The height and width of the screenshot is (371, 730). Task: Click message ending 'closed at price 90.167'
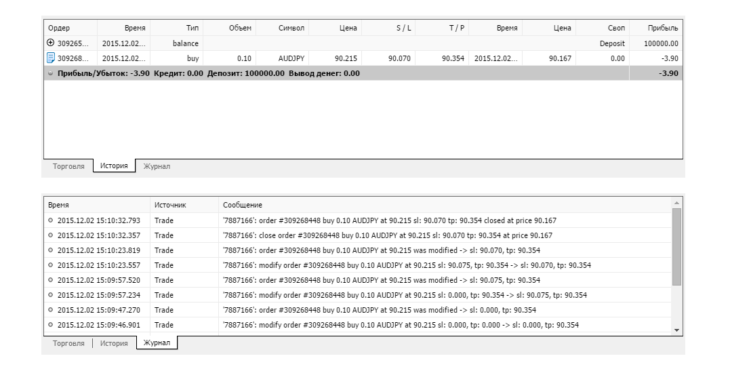(x=390, y=220)
